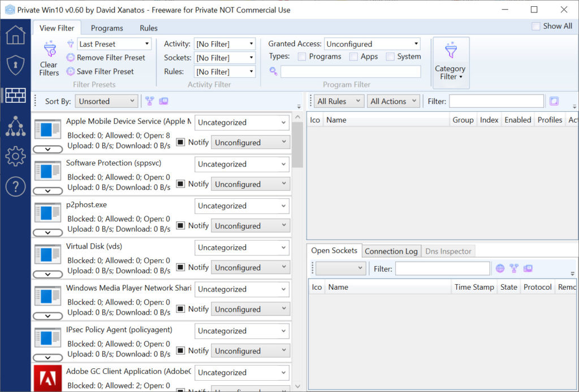Viewport: 579px width, 392px height.
Task: Open the All Actions dropdown
Action: point(394,101)
